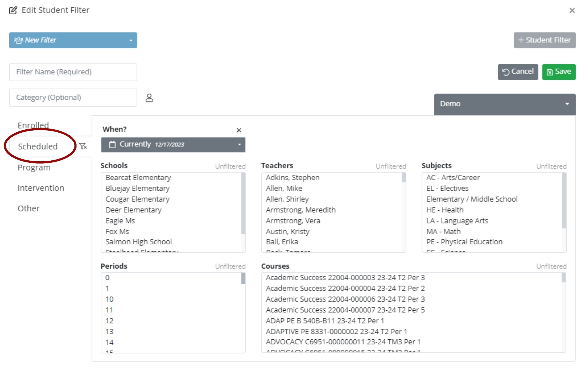
Task: Click the edit pencil icon in dialog title
Action: (13, 10)
